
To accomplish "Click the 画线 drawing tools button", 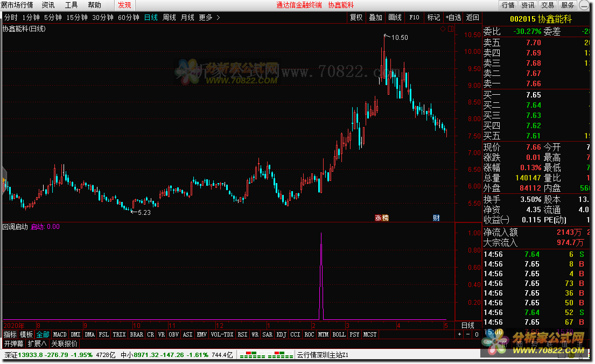I will 395,17.
